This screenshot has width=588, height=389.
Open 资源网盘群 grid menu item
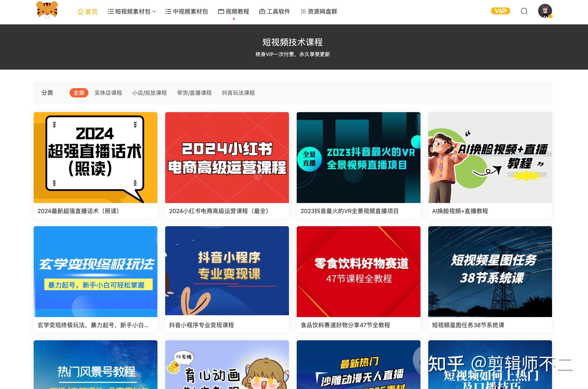tap(319, 11)
